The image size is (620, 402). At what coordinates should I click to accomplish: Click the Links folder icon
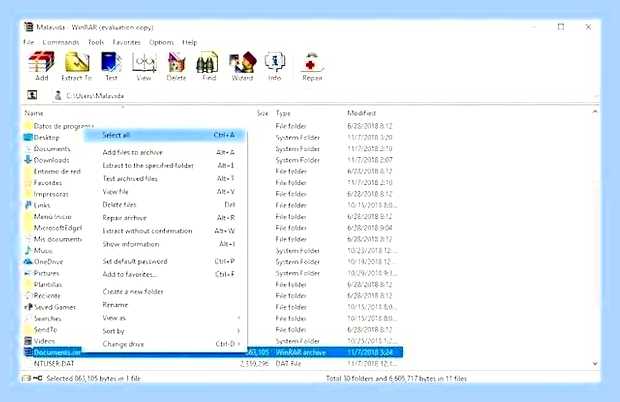coord(28,205)
